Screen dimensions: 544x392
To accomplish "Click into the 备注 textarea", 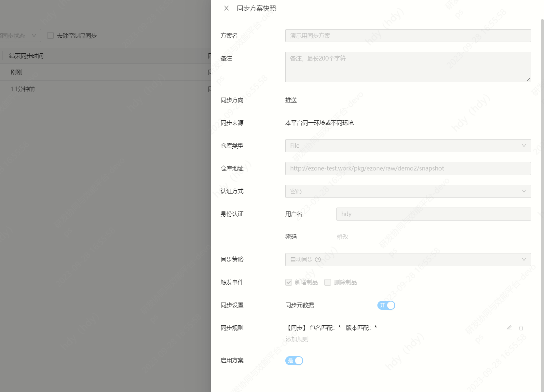I will click(408, 67).
